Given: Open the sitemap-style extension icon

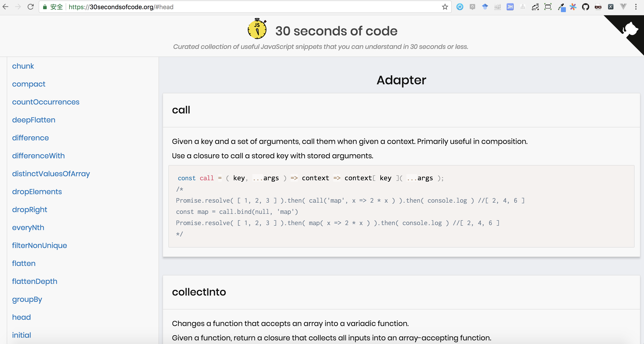Looking at the screenshot, I should [523, 7].
